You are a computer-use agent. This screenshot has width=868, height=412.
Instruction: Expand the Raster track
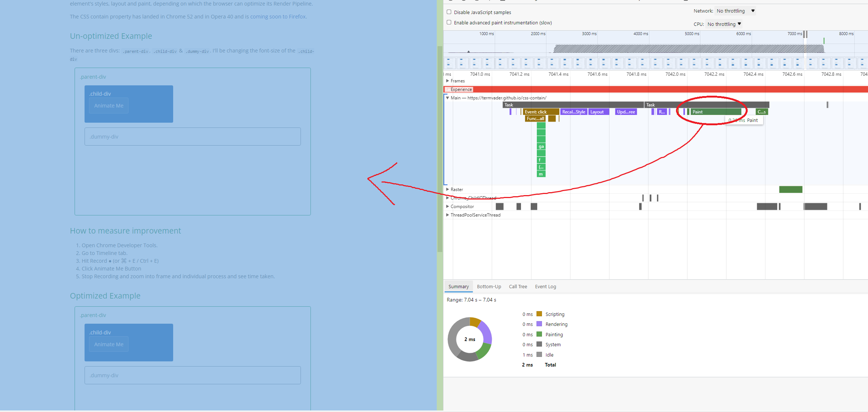tap(447, 190)
